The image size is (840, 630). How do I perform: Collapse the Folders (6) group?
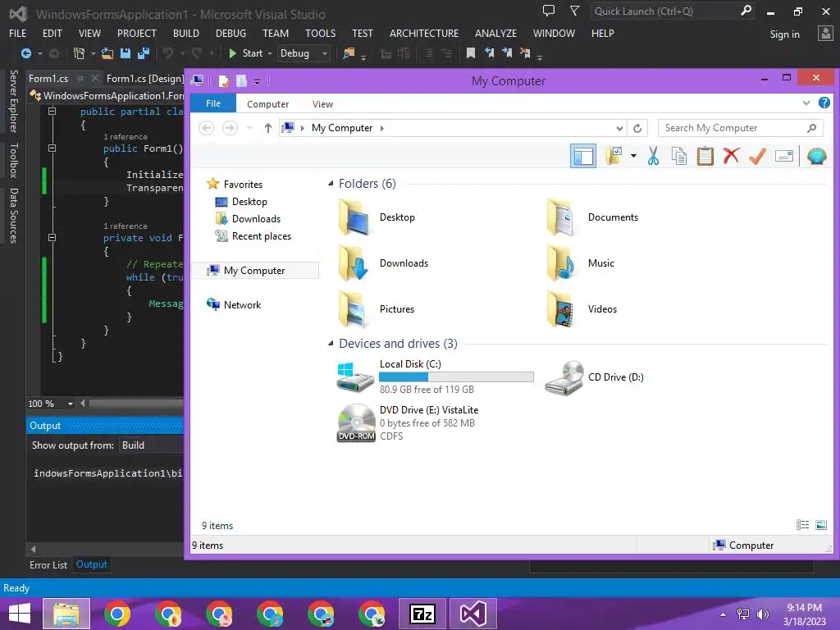point(331,184)
